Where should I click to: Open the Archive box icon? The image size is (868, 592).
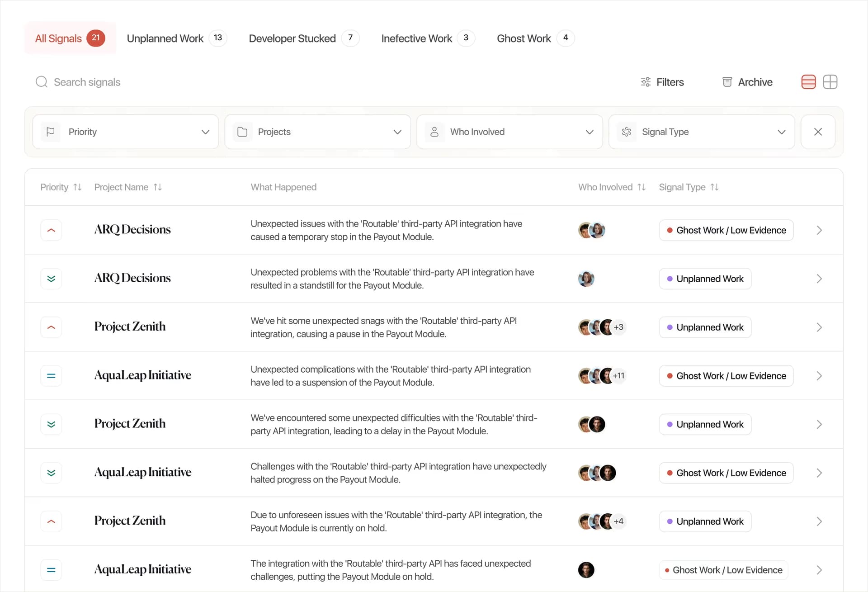(x=727, y=82)
